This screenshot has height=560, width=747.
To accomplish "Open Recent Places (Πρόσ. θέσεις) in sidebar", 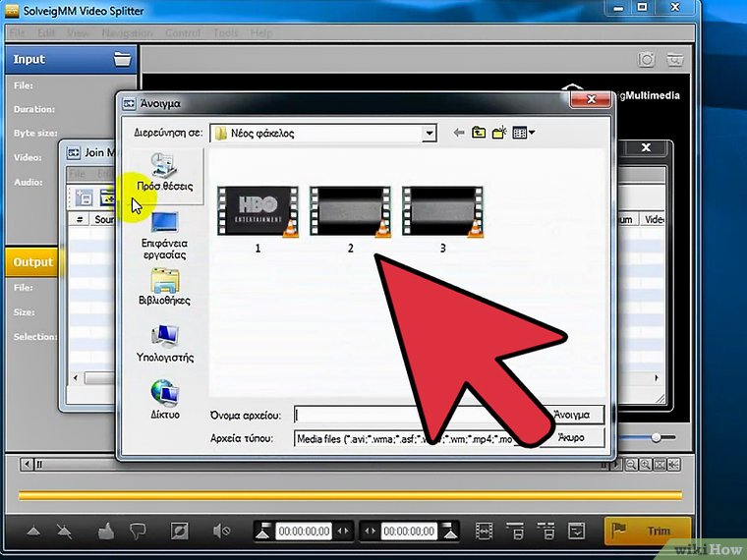I will tap(164, 172).
